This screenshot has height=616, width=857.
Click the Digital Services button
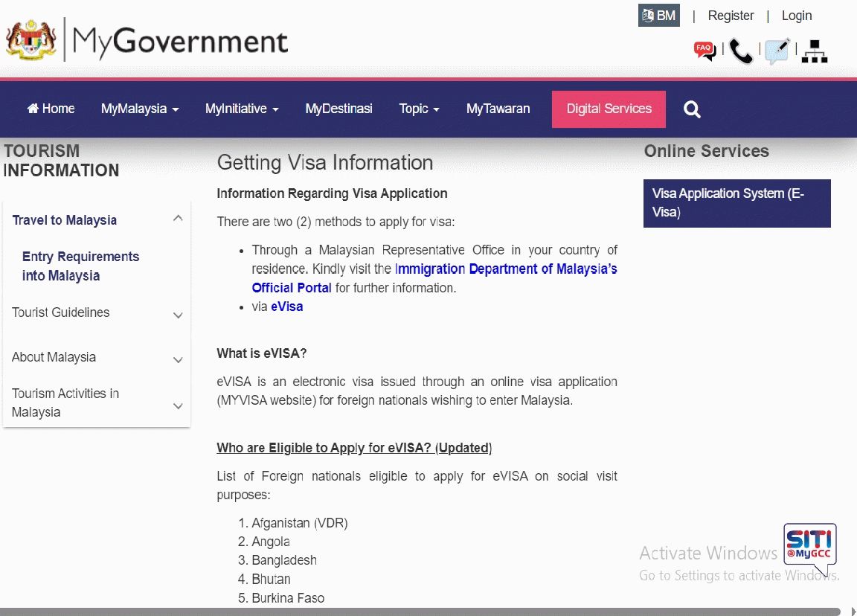609,109
